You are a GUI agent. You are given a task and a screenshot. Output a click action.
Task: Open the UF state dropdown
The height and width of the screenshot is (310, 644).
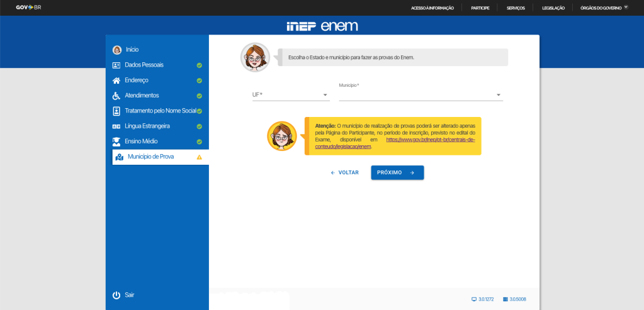click(291, 95)
